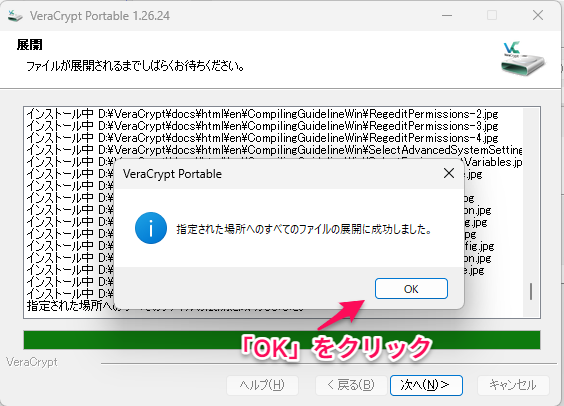Screen dimensions: 564x406
Task: Click the ヘルプ(H) button
Action: 262,385
